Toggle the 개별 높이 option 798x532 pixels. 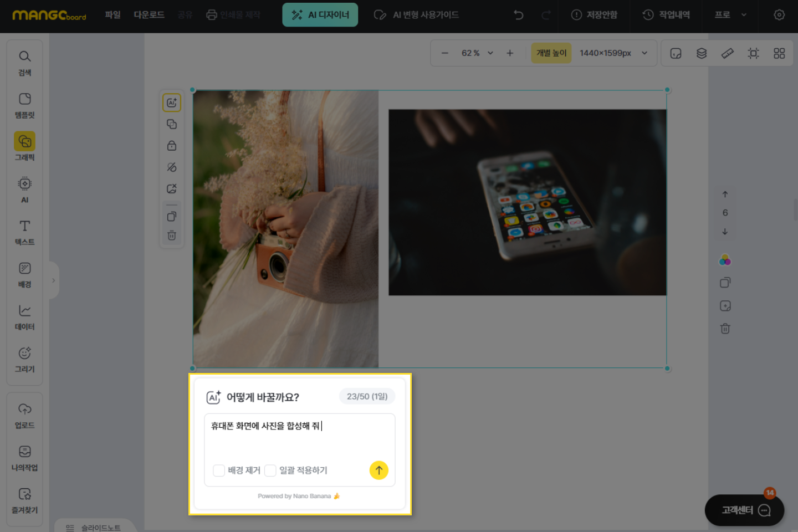click(x=551, y=53)
